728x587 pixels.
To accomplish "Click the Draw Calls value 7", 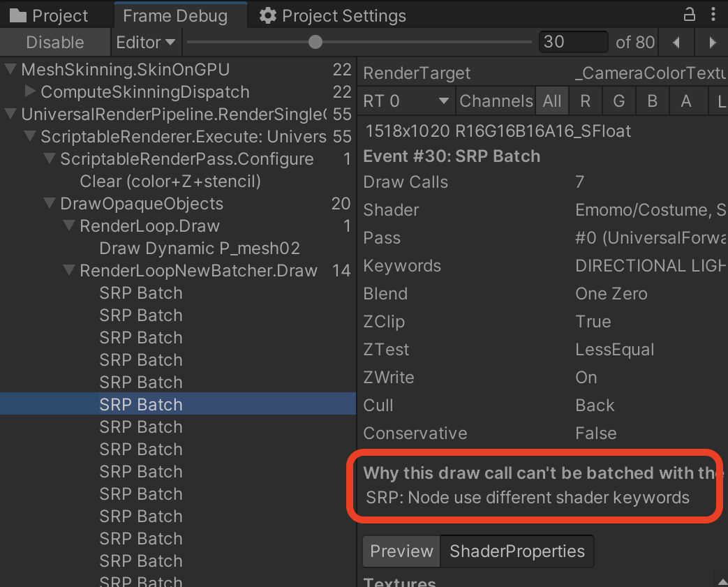I will point(579,182).
